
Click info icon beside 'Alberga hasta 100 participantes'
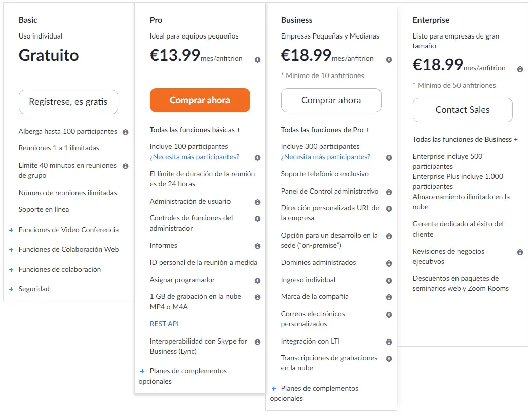point(125,132)
